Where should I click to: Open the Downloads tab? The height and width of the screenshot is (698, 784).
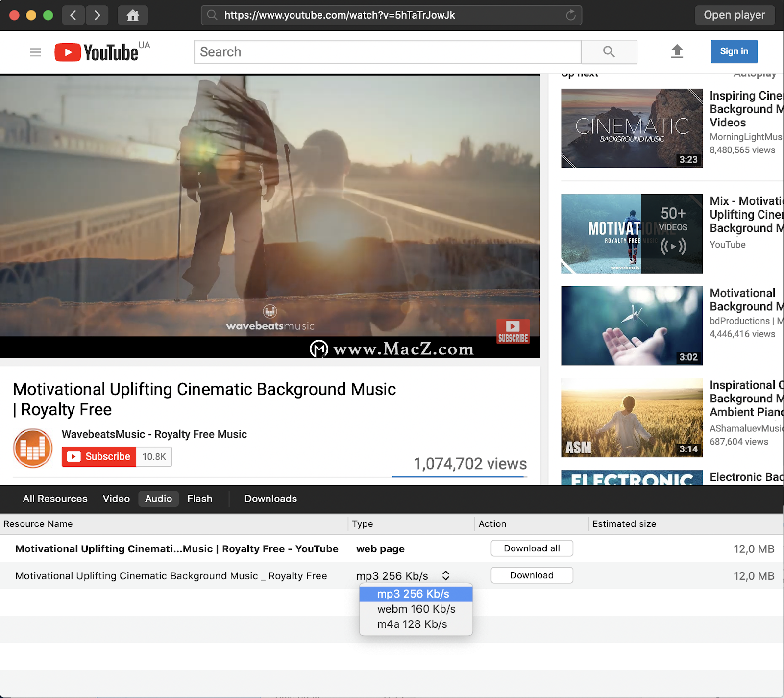click(x=270, y=499)
